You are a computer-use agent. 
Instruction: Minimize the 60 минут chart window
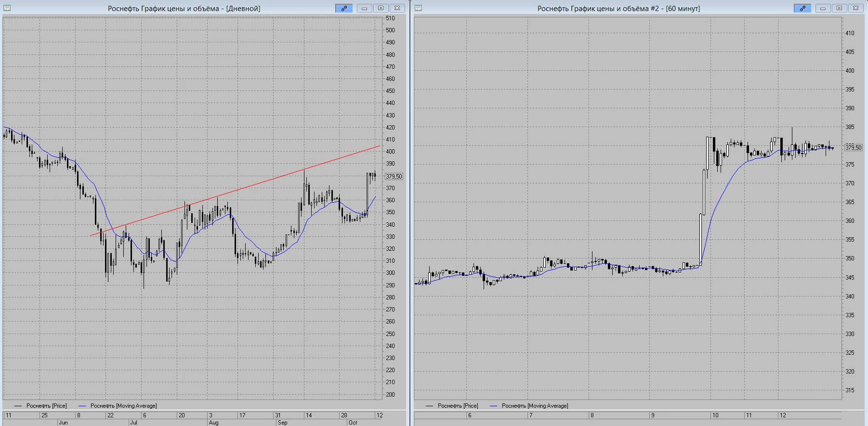pos(823,8)
